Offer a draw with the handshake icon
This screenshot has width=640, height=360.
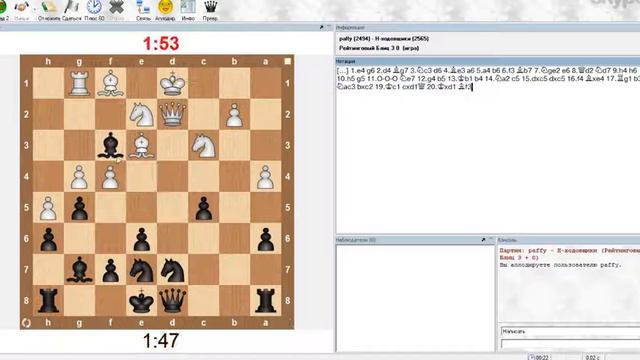pos(22,7)
